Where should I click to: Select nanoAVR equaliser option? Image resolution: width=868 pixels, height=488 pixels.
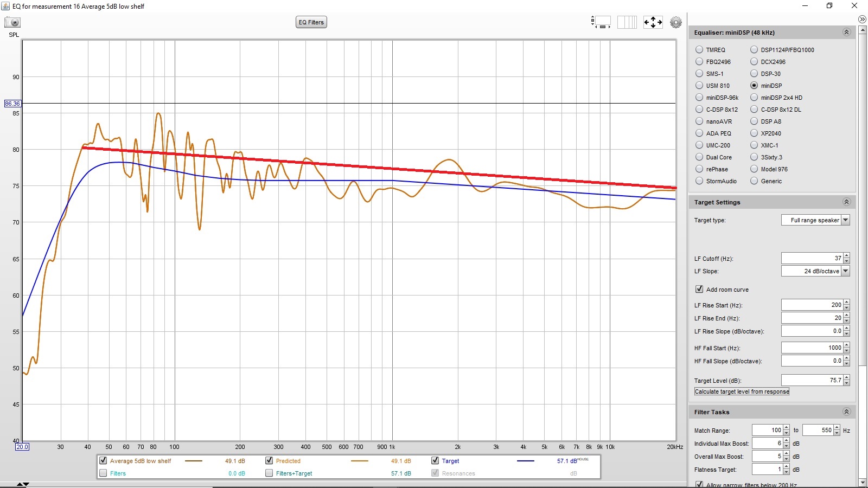699,121
